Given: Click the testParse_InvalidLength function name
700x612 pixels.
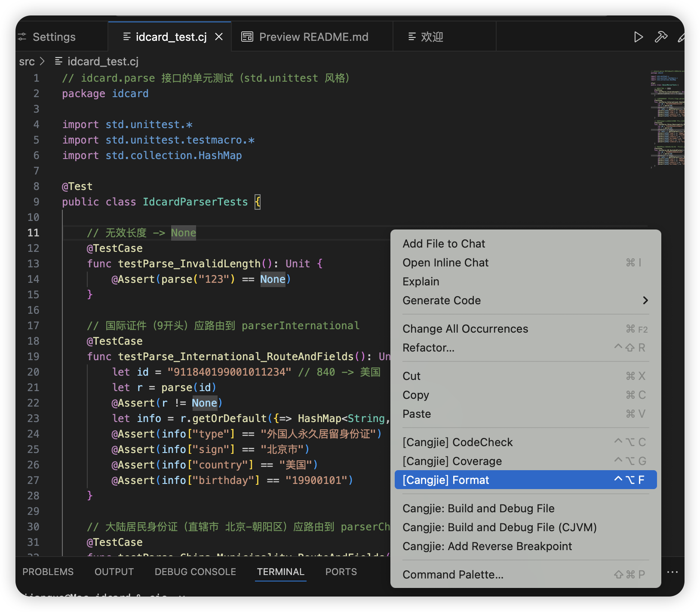Looking at the screenshot, I should click(189, 264).
